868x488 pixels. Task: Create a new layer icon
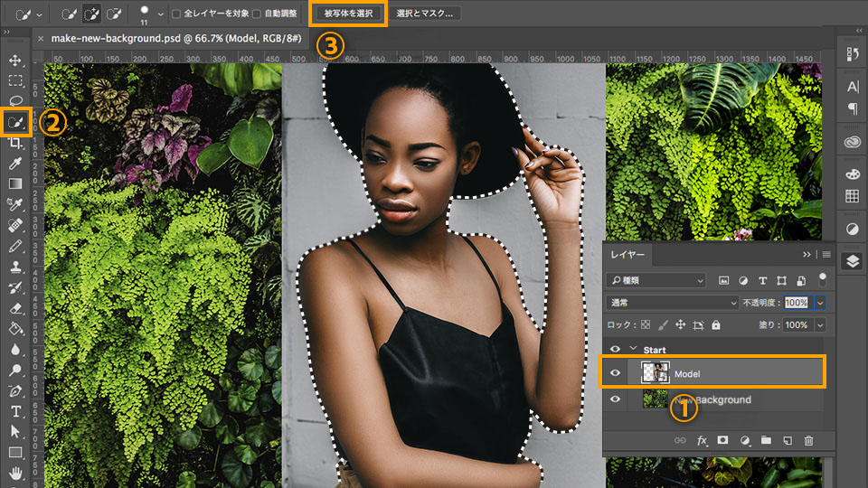coord(788,440)
